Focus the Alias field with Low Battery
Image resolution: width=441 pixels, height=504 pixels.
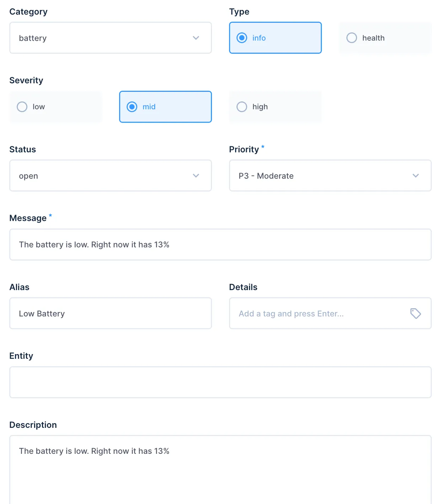point(111,314)
